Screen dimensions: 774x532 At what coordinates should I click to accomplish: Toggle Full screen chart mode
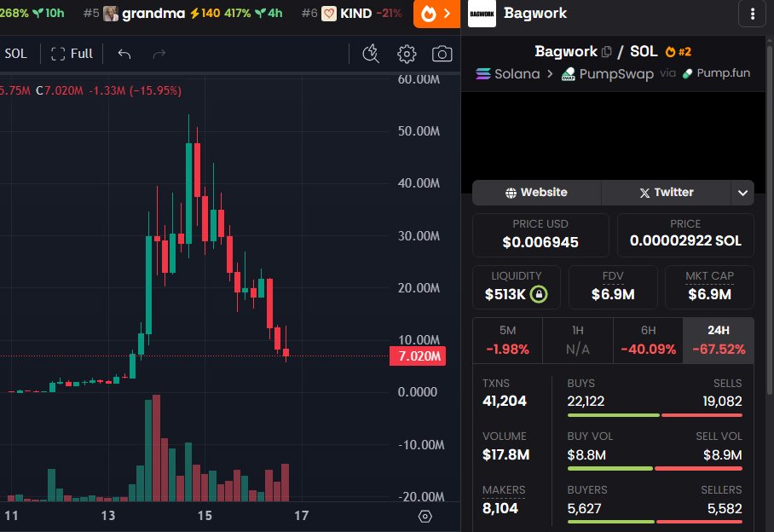[x=72, y=54]
